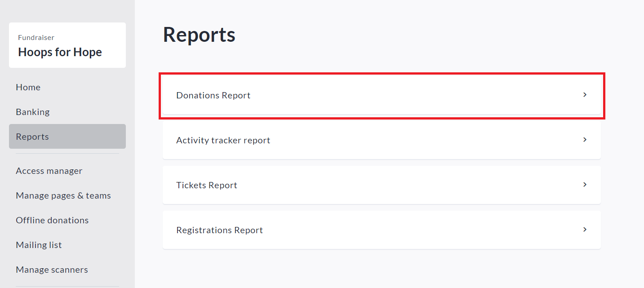Click the highlighted Donations Report row
Viewport: 644px width, 288px height.
382,95
